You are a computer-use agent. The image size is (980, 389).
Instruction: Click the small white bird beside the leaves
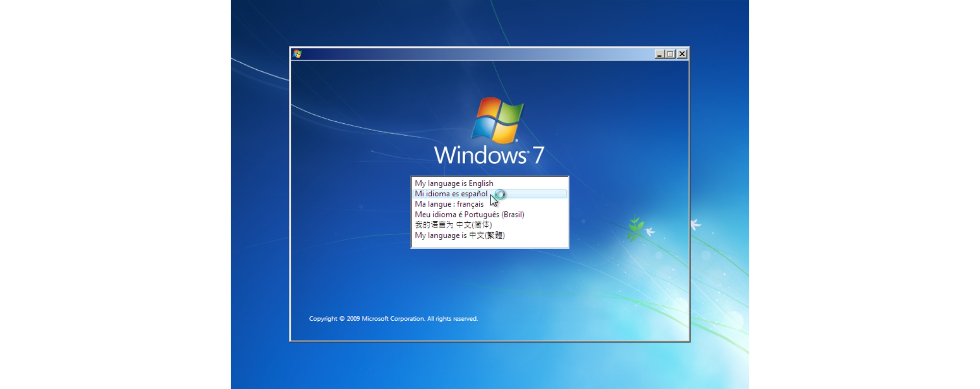pos(650,232)
